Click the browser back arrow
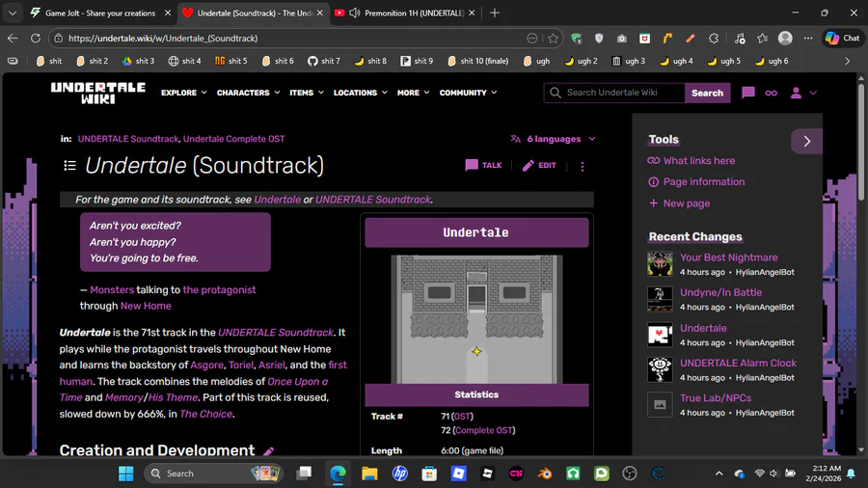 (13, 39)
